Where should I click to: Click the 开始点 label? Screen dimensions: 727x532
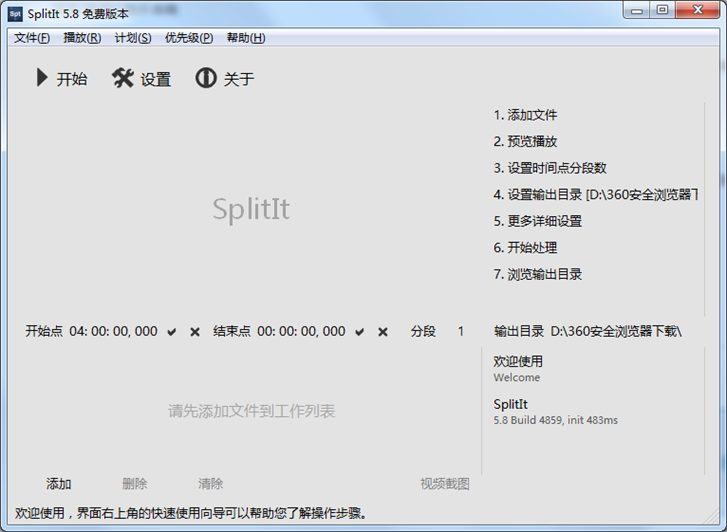point(44,331)
